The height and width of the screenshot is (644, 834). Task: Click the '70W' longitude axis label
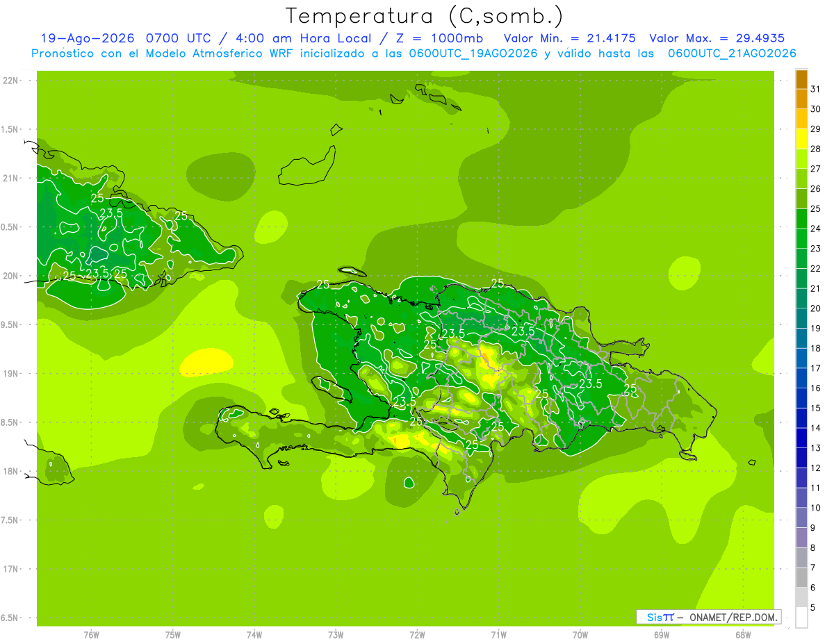tap(580, 635)
